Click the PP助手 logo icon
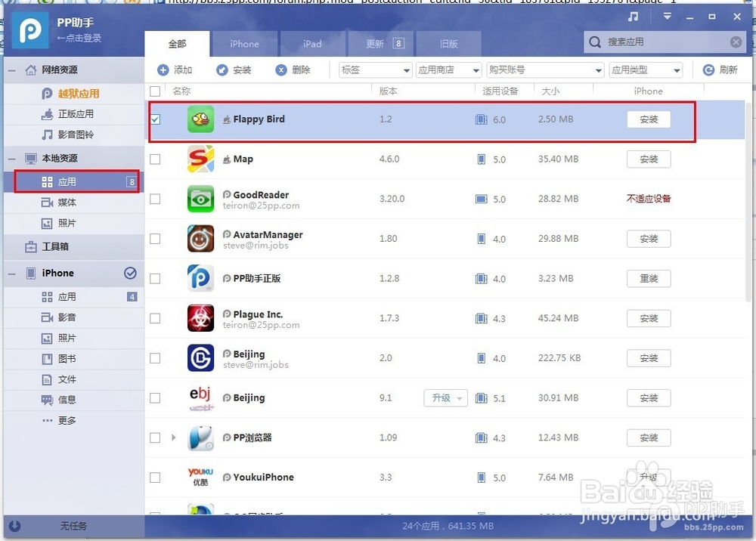The width and height of the screenshot is (756, 541). point(30,30)
